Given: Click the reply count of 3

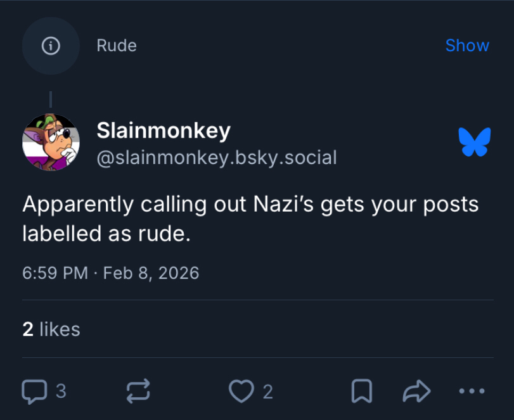Looking at the screenshot, I should click(x=61, y=391).
